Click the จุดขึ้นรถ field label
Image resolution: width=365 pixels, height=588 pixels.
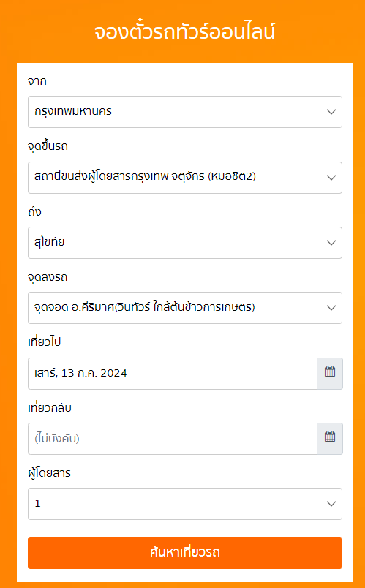48,146
